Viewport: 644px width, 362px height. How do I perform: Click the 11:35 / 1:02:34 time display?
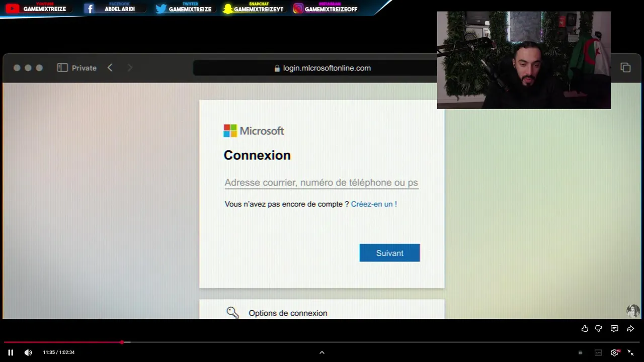tap(59, 352)
